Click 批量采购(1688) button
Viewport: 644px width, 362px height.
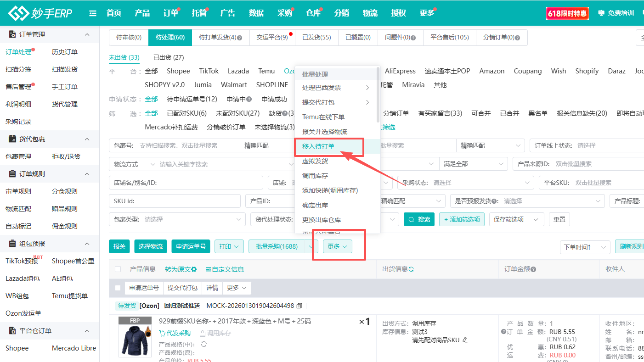(x=277, y=246)
